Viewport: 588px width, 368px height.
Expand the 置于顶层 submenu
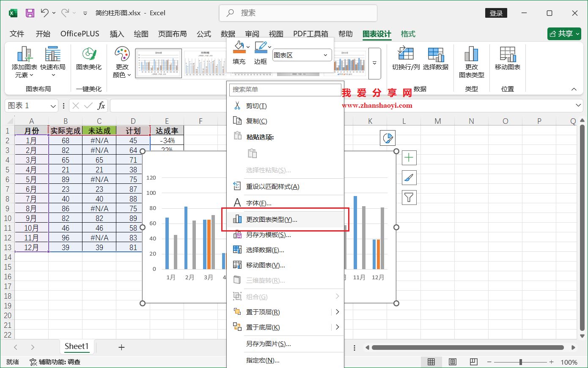pyautogui.click(x=337, y=312)
